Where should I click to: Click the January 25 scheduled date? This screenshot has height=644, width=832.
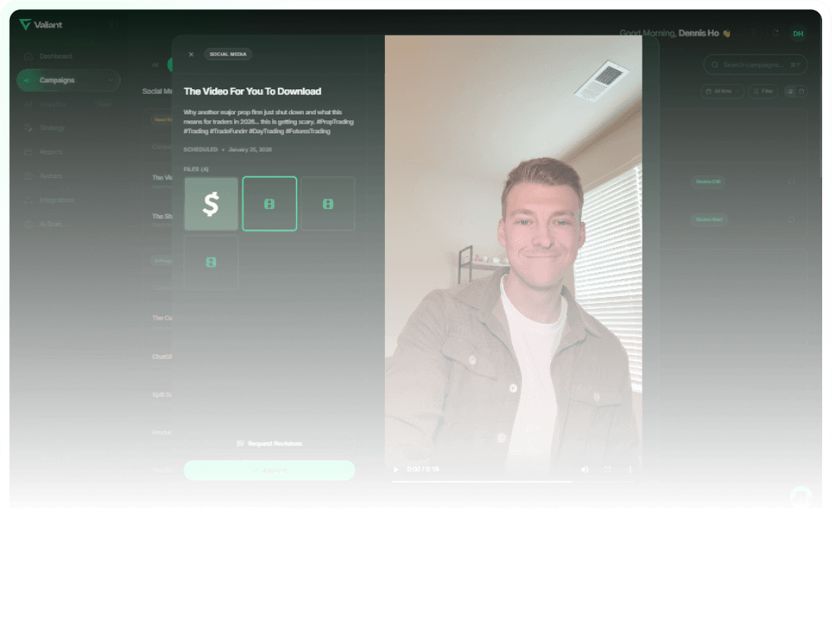tap(250, 149)
